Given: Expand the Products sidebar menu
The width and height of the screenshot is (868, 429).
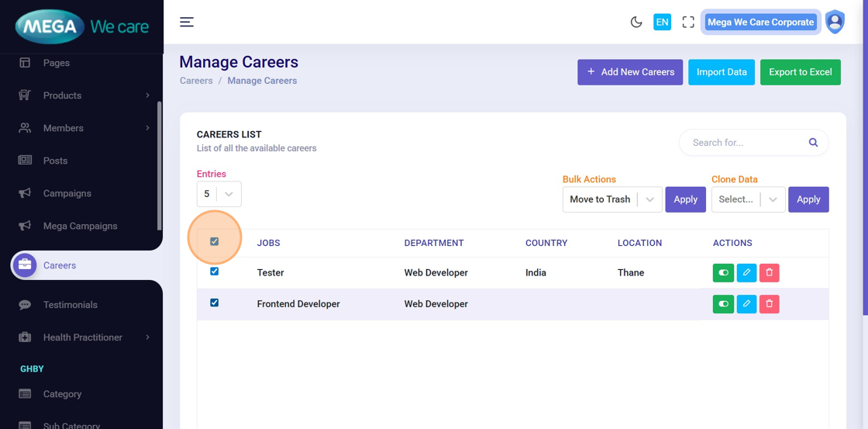Looking at the screenshot, I should pos(83,95).
